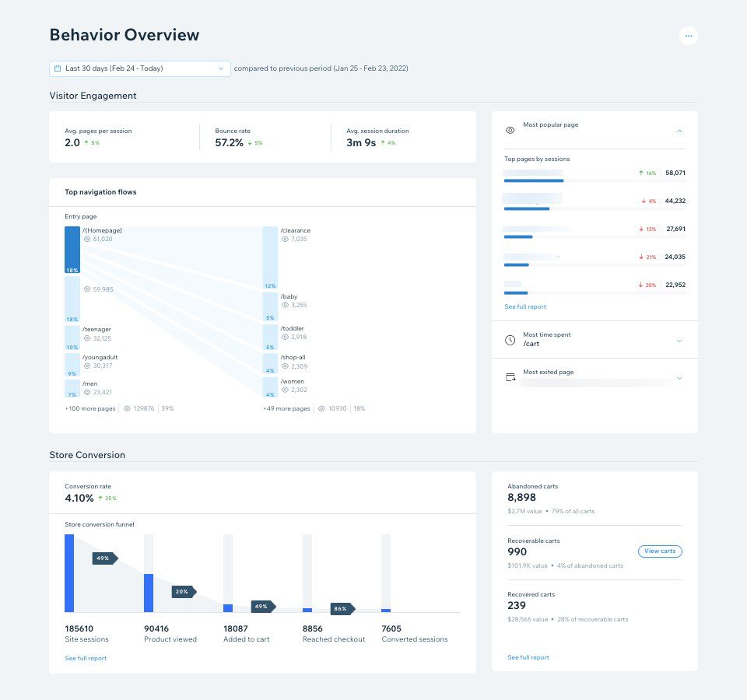The width and height of the screenshot is (747, 700).
Task: Collapse the Most popular page section
Action: 679,130
